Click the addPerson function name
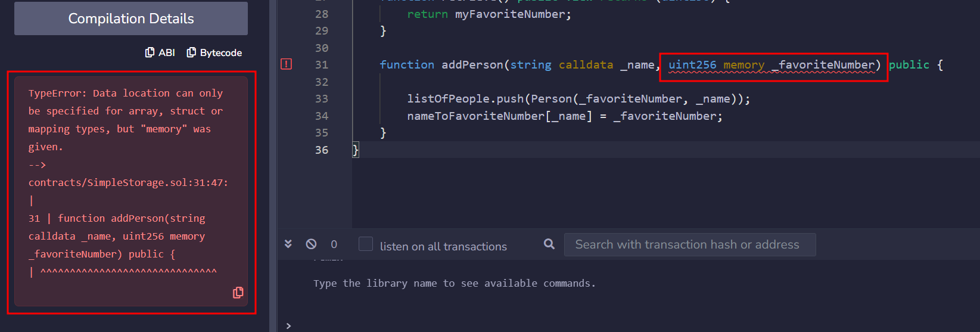 click(472, 64)
